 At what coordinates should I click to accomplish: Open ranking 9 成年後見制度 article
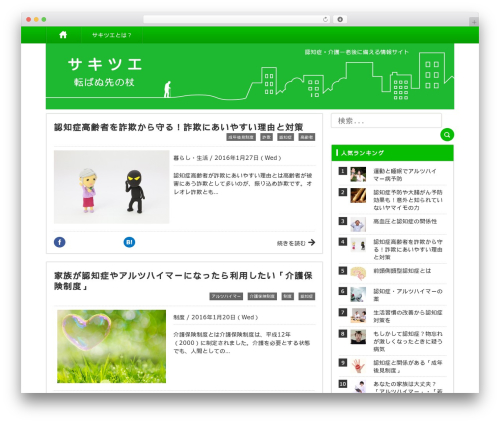pos(408,366)
